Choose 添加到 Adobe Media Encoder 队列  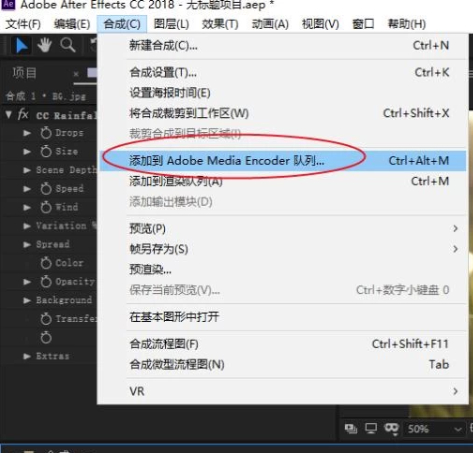tap(283, 161)
